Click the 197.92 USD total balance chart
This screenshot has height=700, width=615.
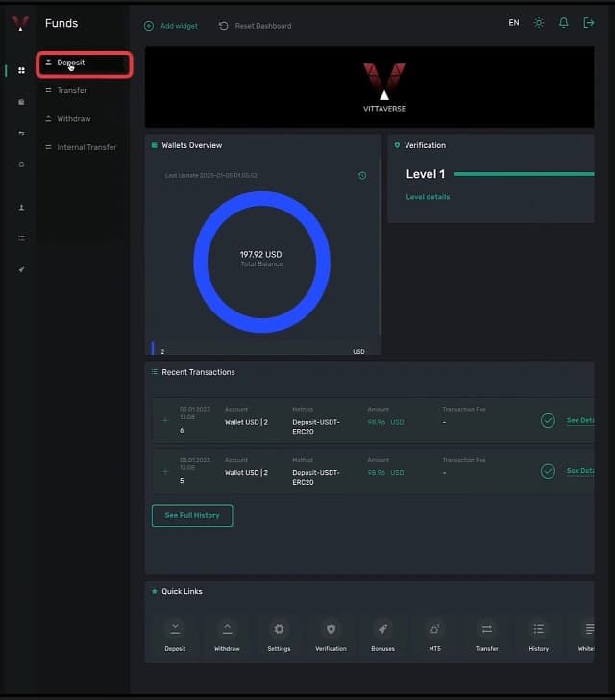point(262,262)
